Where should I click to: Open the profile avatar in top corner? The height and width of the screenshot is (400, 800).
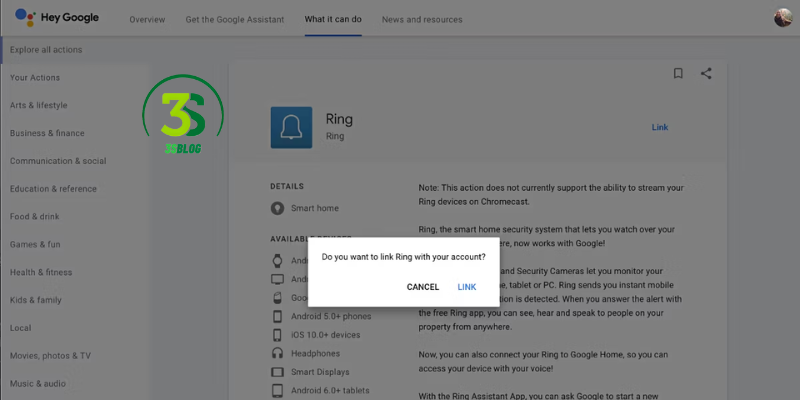coord(783,17)
